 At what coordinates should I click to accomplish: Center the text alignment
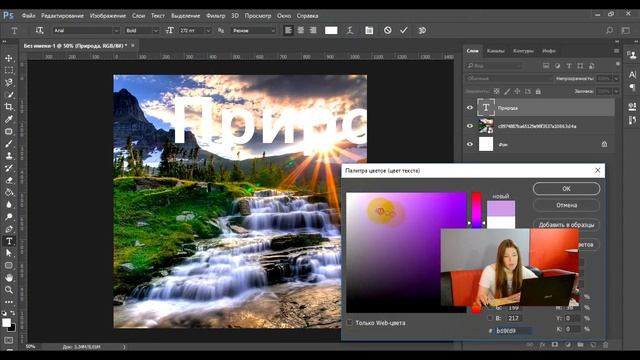[301, 30]
